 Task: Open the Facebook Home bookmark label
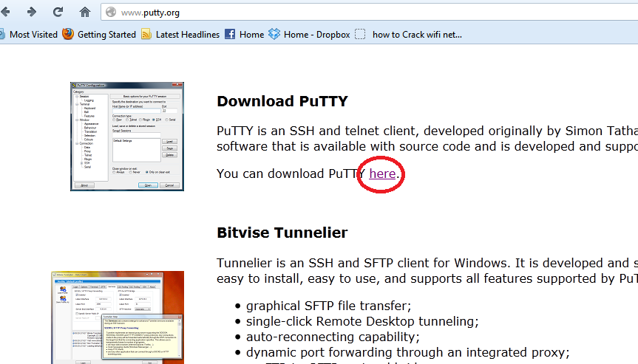(251, 35)
